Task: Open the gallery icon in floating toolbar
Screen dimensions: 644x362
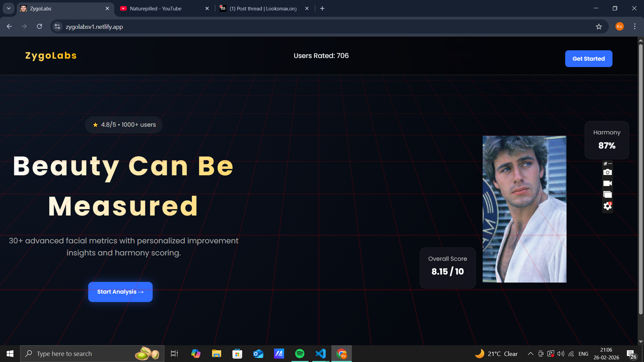Action: 607,195
